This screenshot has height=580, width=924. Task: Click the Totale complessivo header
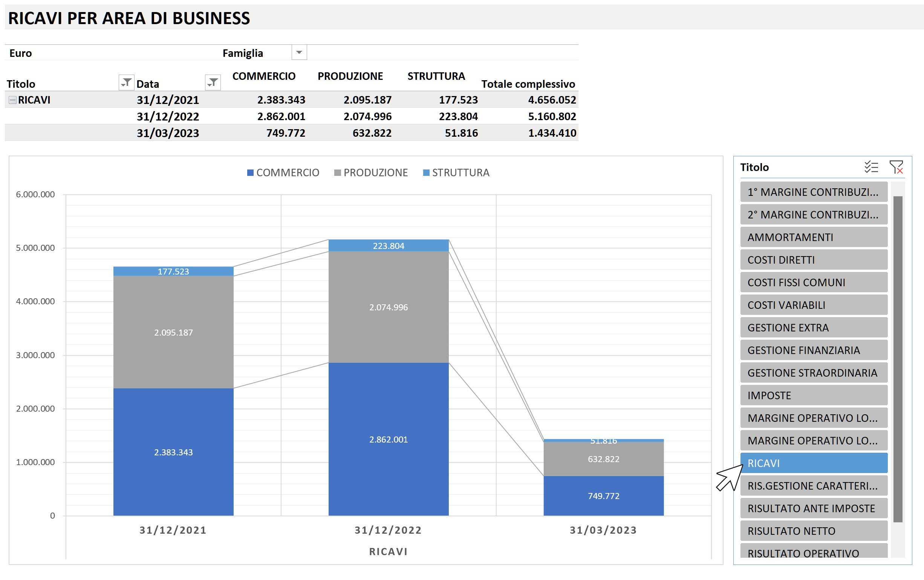[x=528, y=84]
